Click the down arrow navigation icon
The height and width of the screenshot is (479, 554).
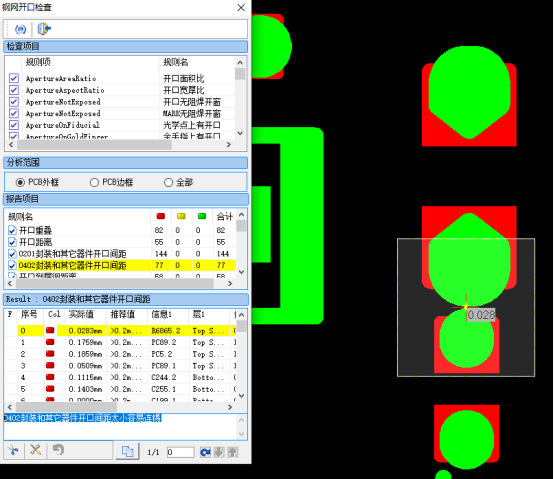click(219, 452)
